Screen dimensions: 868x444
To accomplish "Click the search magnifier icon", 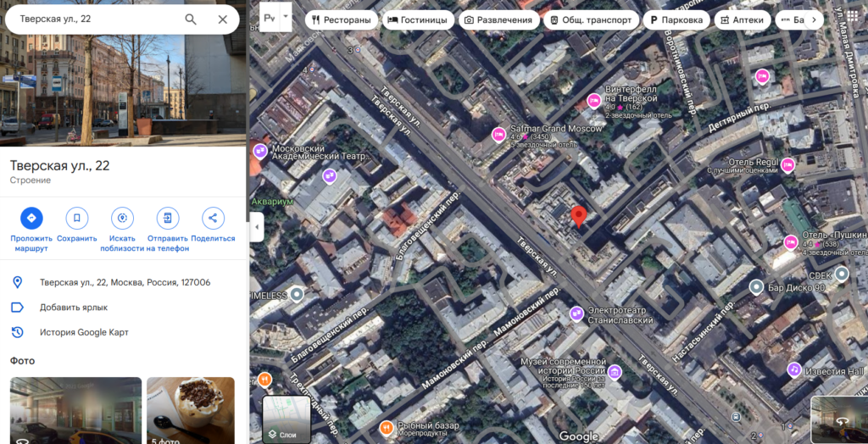I will [191, 19].
